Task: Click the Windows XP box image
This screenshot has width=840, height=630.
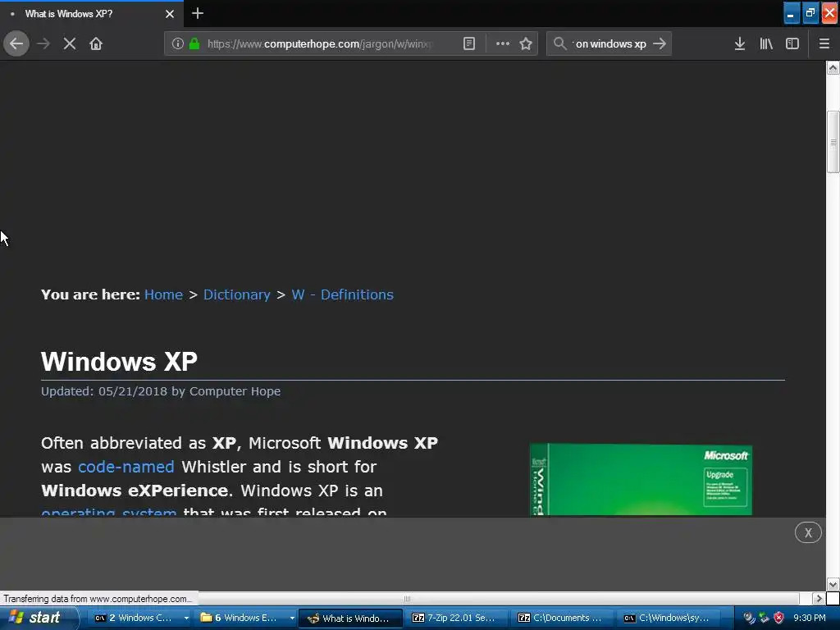Action: 641,479
